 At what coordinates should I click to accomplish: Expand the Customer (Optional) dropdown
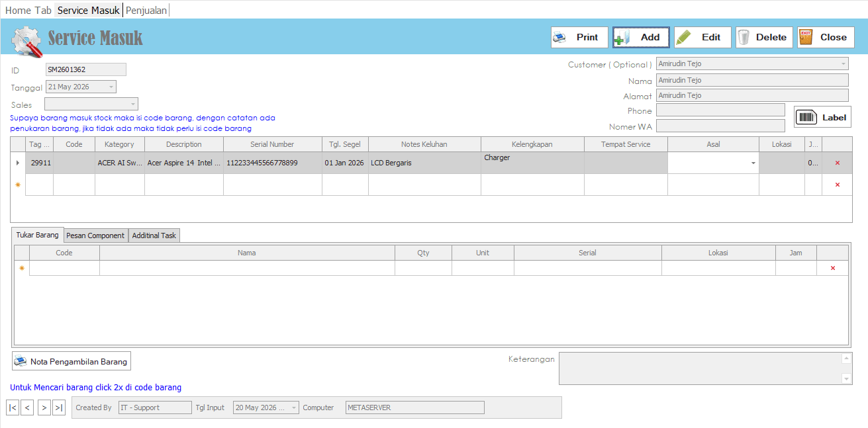pyautogui.click(x=843, y=64)
